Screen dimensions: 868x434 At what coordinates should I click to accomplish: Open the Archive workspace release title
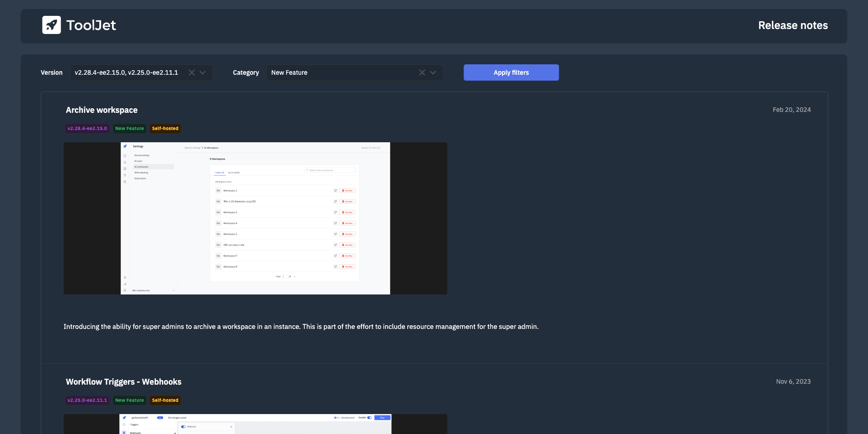coord(102,110)
